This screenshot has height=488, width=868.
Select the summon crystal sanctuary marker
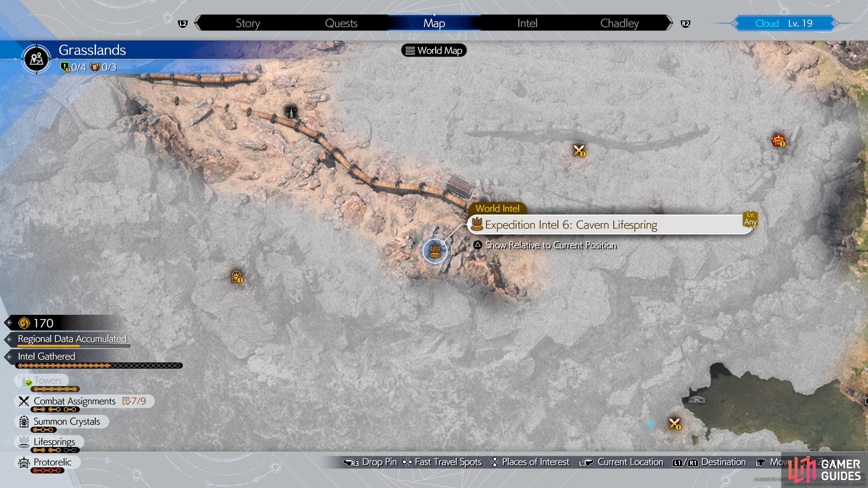tap(237, 277)
